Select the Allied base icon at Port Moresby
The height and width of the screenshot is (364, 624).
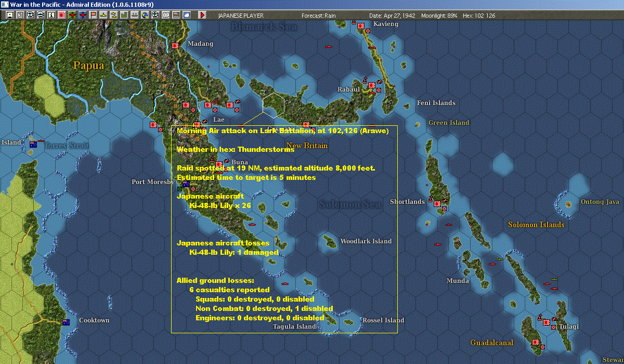pyautogui.click(x=186, y=184)
